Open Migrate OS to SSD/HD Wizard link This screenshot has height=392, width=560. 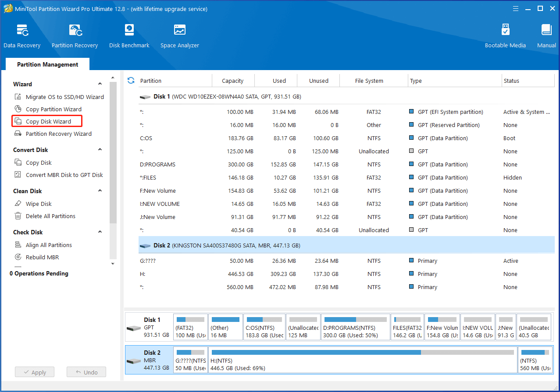click(x=65, y=97)
